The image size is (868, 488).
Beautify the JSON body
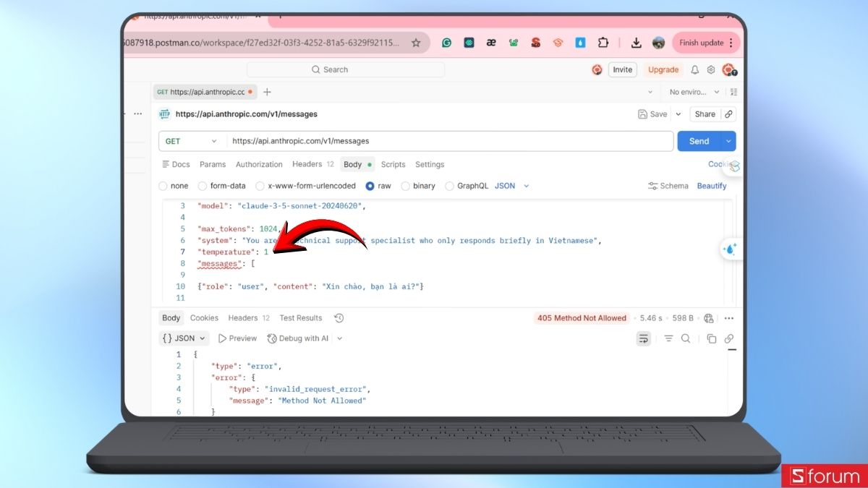[712, 186]
